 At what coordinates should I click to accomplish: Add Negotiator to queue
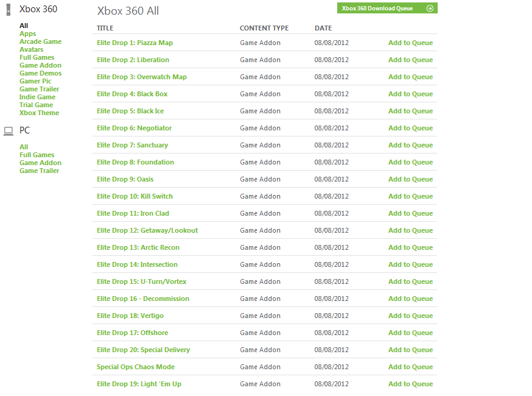(410, 128)
